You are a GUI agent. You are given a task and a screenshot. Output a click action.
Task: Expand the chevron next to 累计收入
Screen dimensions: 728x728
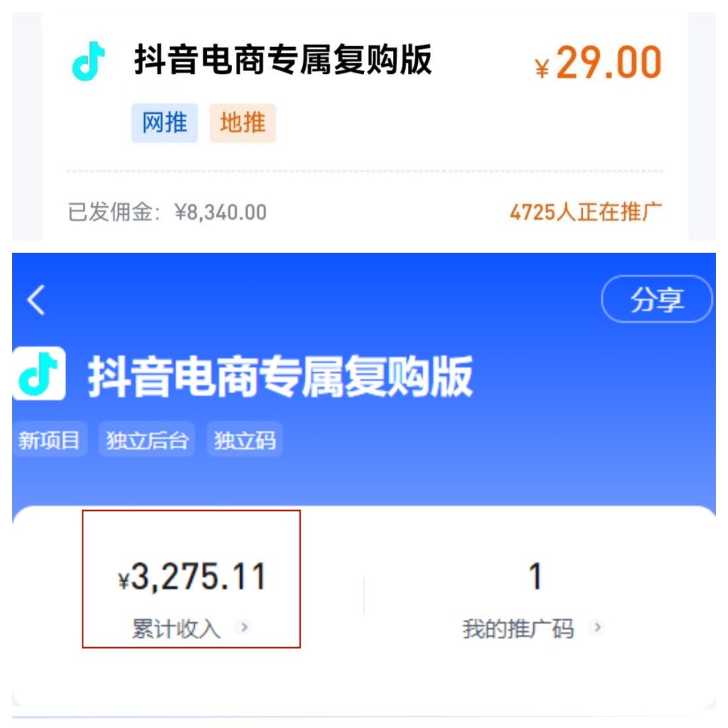[x=244, y=627]
